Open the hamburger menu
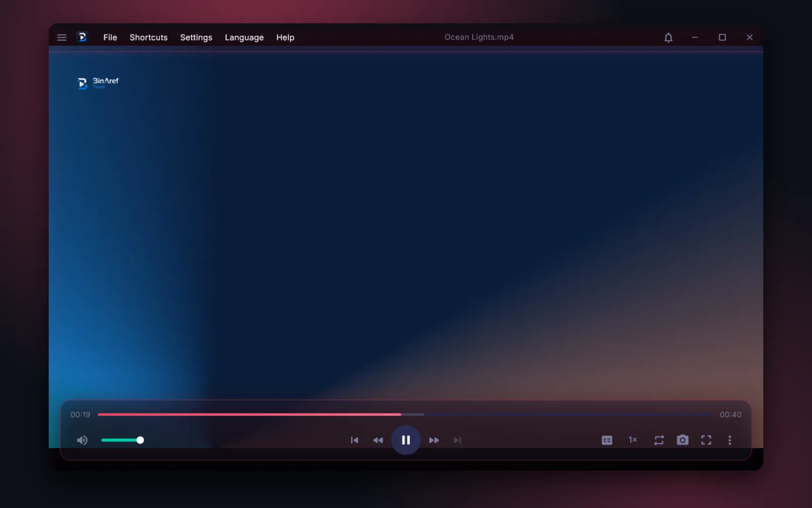Viewport: 812px width, 508px height. pyautogui.click(x=62, y=38)
